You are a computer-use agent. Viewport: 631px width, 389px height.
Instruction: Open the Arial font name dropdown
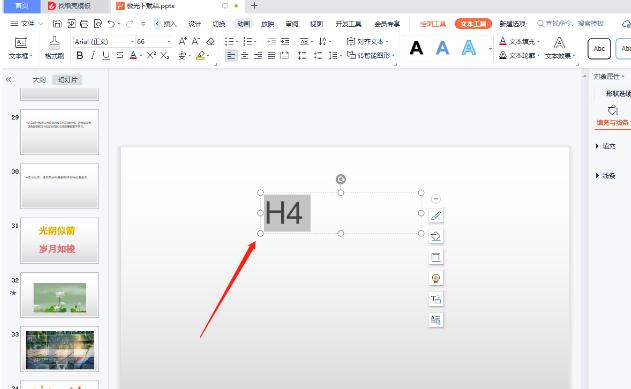pos(132,41)
